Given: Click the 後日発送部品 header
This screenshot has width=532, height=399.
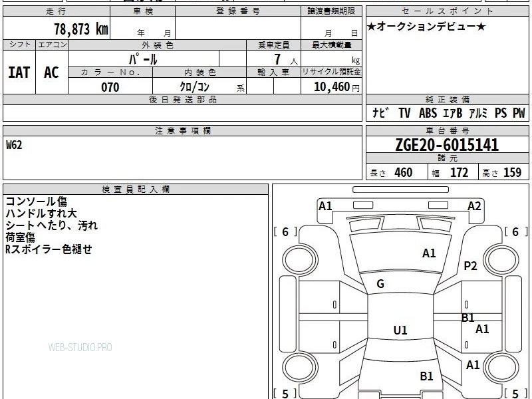Looking at the screenshot, I should pos(182,99).
